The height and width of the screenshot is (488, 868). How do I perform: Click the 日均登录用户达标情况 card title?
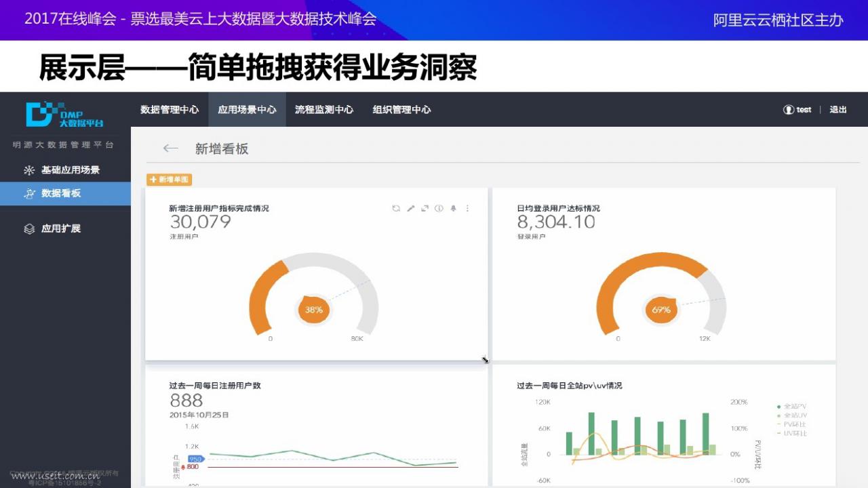click(x=558, y=208)
